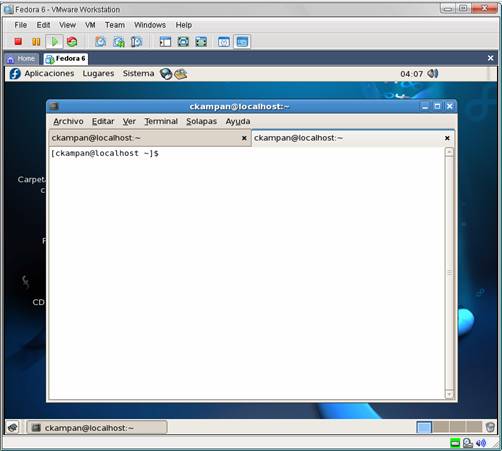
Task: Switch to the second workspace in the switcher
Action: [x=441, y=427]
